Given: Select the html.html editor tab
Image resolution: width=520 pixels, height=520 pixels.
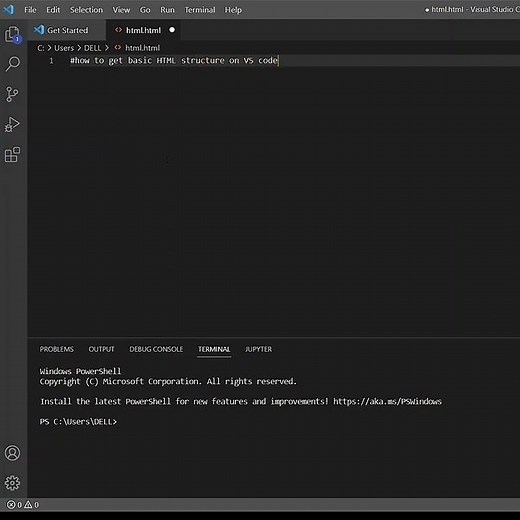Looking at the screenshot, I should pyautogui.click(x=143, y=30).
